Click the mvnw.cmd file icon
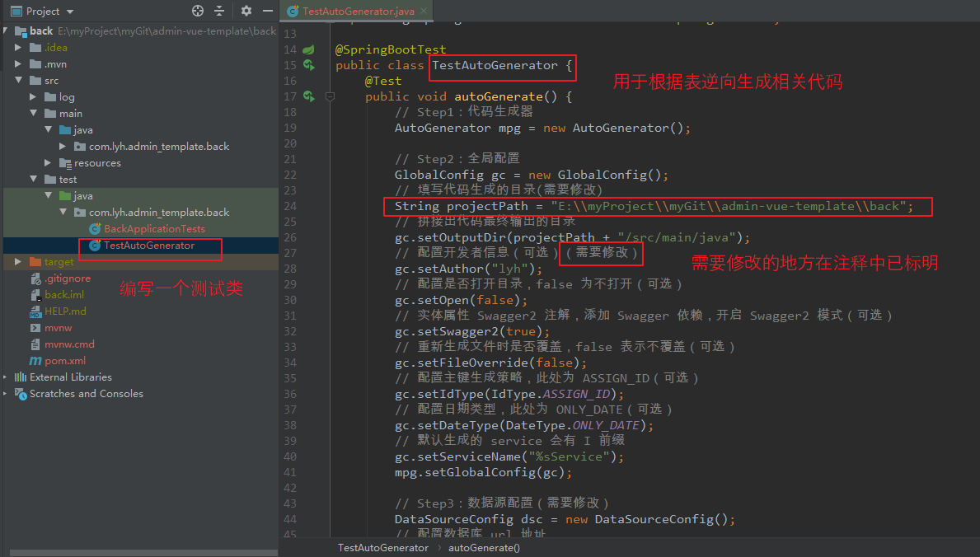The width and height of the screenshot is (980, 557). [35, 344]
